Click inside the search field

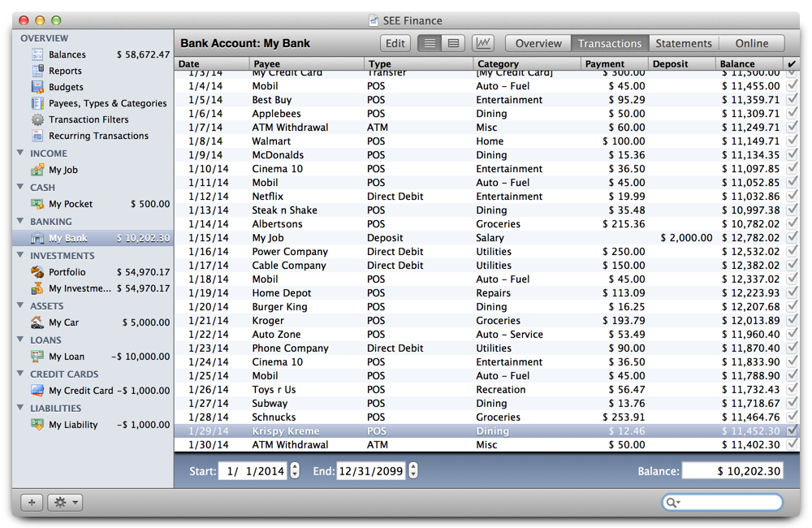721,502
